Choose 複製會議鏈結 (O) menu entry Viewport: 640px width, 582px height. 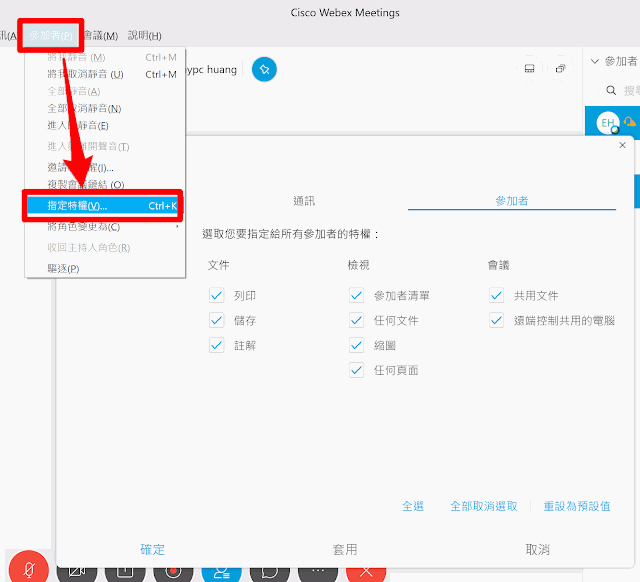[105, 184]
